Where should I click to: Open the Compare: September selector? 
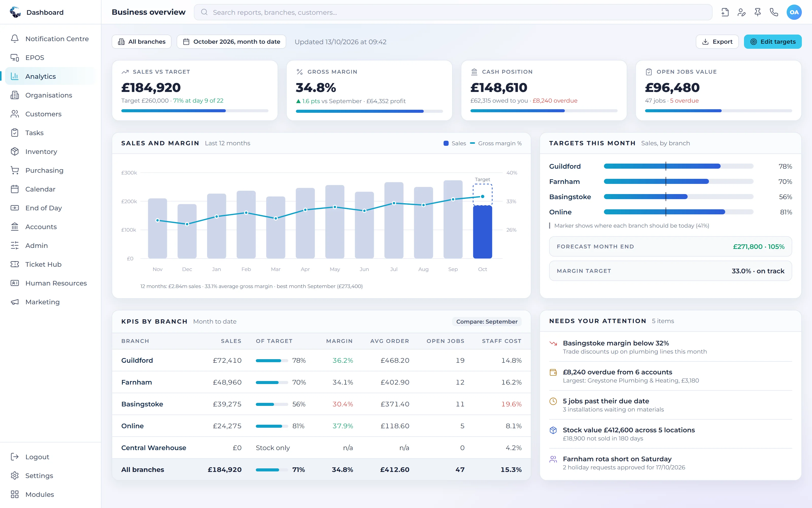[486, 322]
